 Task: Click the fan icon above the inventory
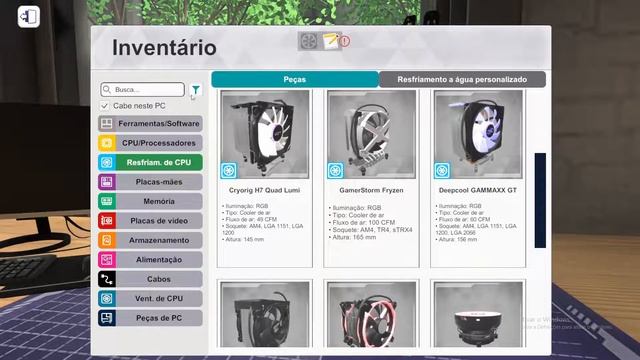pyautogui.click(x=309, y=41)
